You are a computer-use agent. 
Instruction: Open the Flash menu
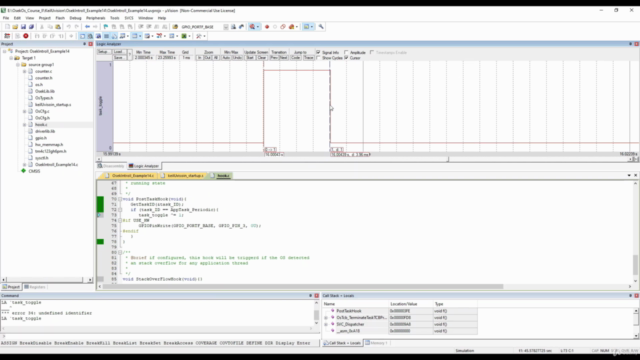(60, 18)
